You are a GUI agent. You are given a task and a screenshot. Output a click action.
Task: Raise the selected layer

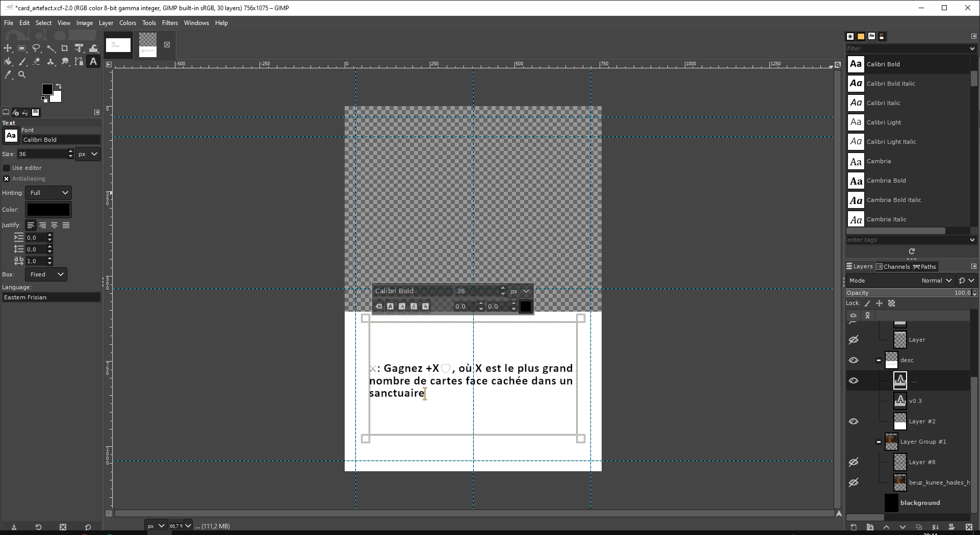[886, 527]
